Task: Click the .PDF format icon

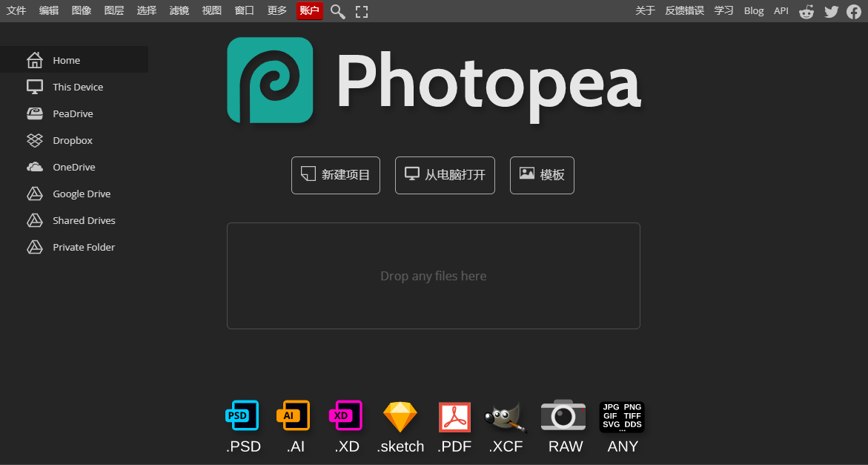Action: point(454,417)
